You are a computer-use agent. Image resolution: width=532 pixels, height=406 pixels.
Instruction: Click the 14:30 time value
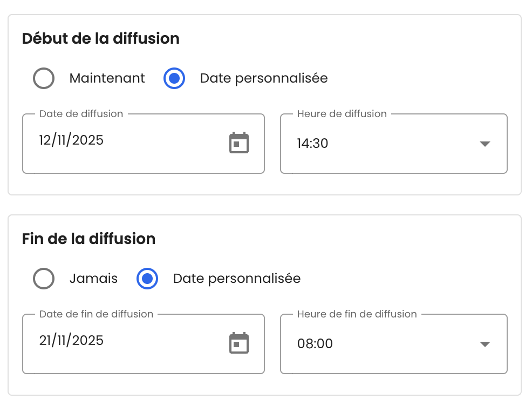(x=312, y=144)
